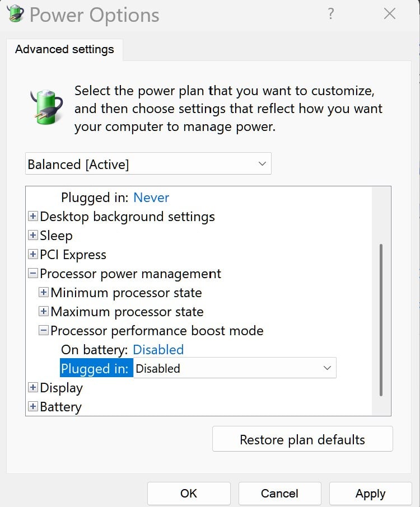Screen dimensions: 420x507
Task: Click the Power Options title bar battery icon
Action: pos(15,14)
